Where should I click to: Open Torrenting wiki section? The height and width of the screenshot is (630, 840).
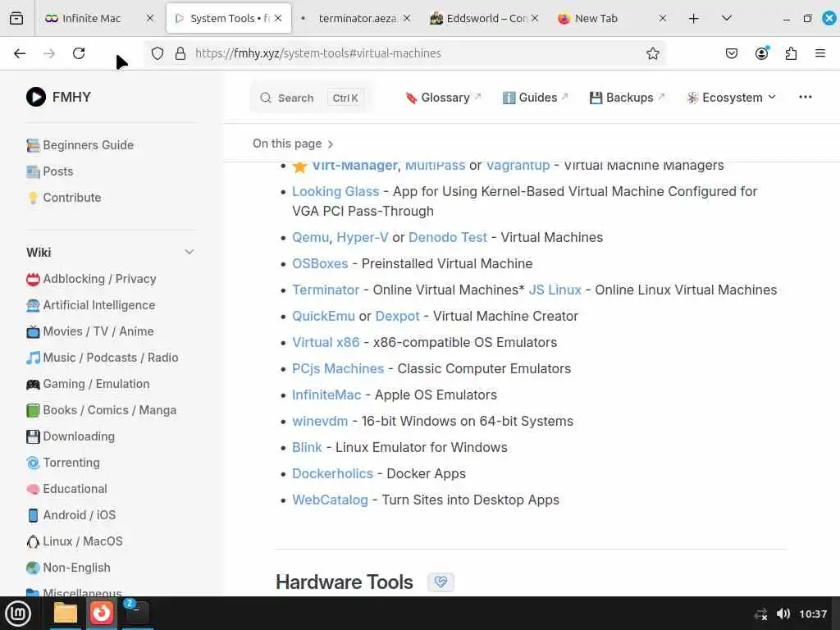[x=62, y=463]
